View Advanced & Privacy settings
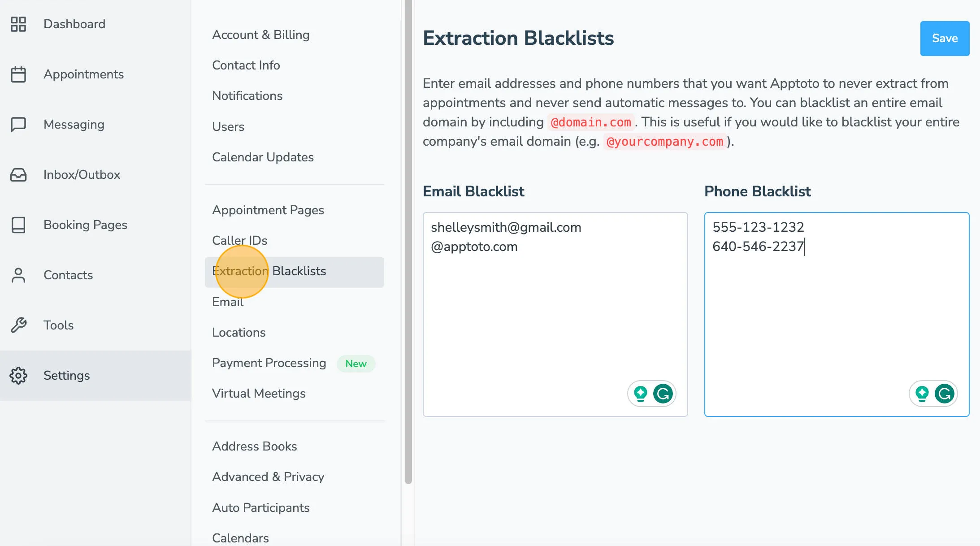Viewport: 980px width, 546px height. click(x=268, y=477)
